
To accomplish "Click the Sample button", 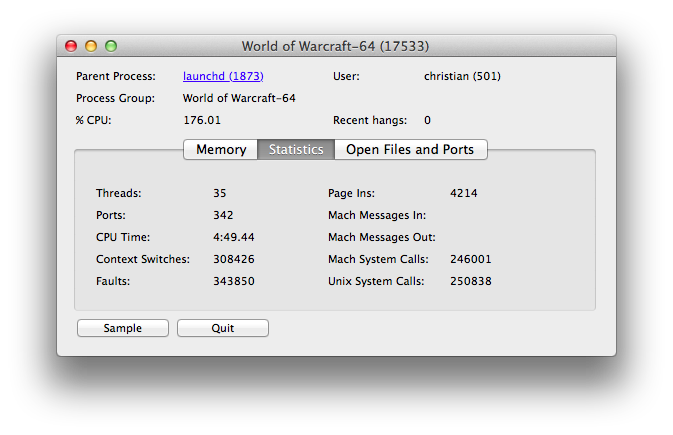I will click(x=122, y=328).
